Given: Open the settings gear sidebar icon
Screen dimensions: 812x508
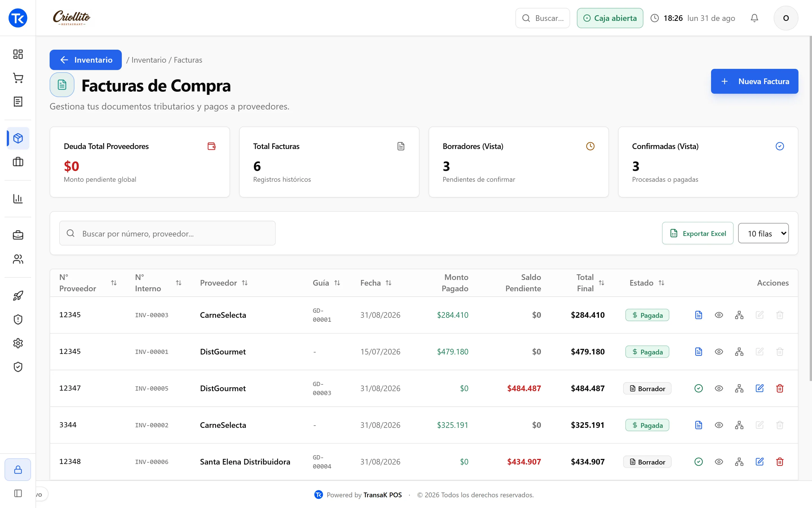Looking at the screenshot, I should (18, 343).
